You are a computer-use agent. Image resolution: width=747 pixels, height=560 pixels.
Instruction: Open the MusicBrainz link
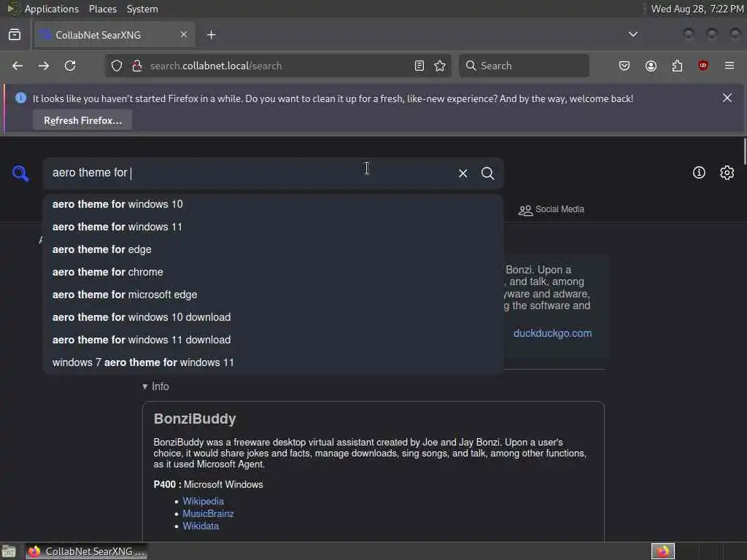208,514
